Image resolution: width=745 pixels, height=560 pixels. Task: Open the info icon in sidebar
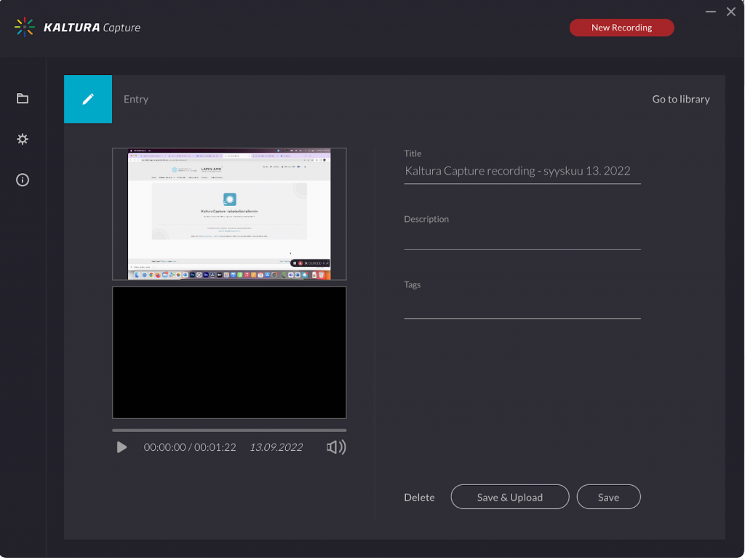[x=23, y=180]
